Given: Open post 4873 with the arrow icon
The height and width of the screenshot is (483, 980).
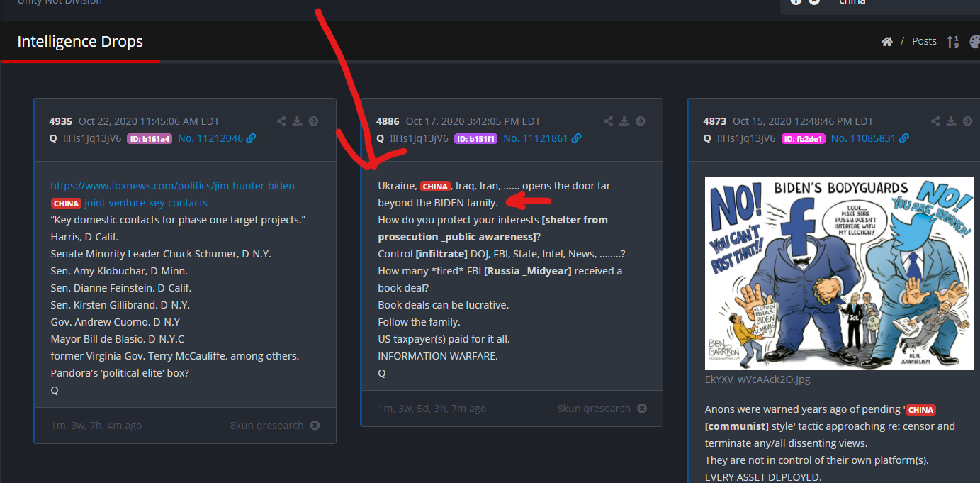Looking at the screenshot, I should click(x=967, y=121).
